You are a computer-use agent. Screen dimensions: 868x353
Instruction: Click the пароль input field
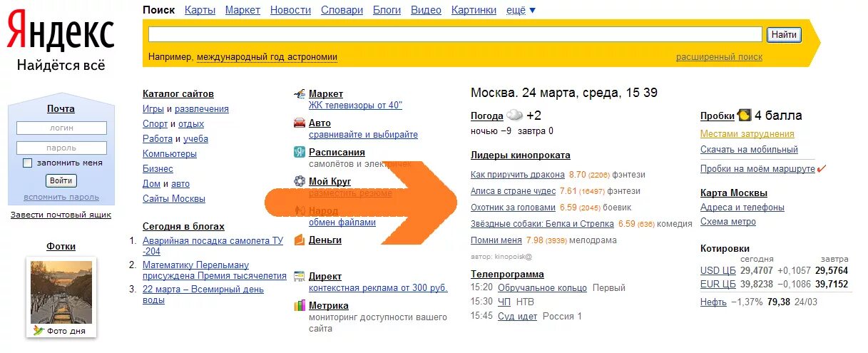coord(61,148)
